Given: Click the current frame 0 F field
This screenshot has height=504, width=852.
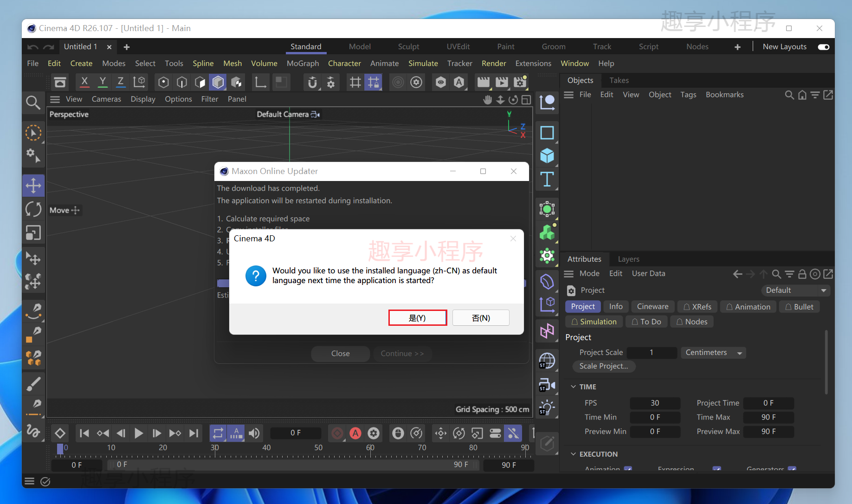Looking at the screenshot, I should pyautogui.click(x=296, y=433).
